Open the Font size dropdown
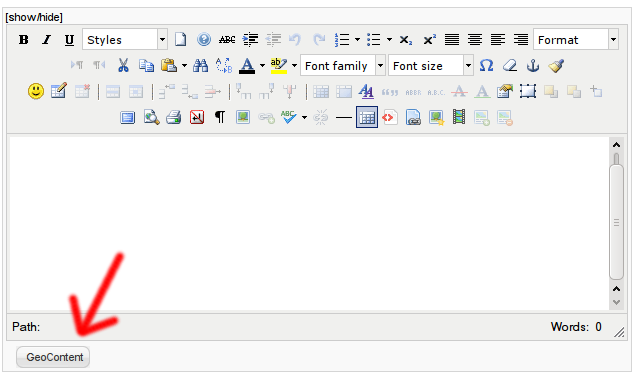Screen dimensions: 637x376 (431, 65)
